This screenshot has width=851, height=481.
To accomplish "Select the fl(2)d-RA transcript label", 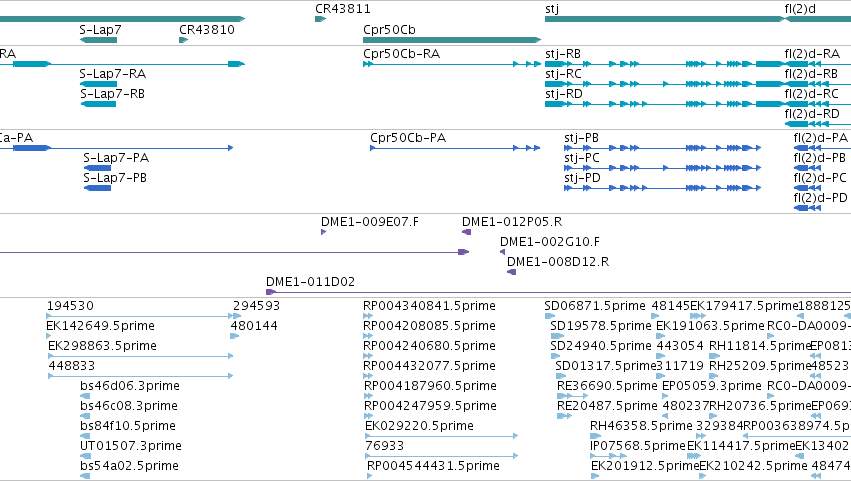I will click(x=812, y=54).
